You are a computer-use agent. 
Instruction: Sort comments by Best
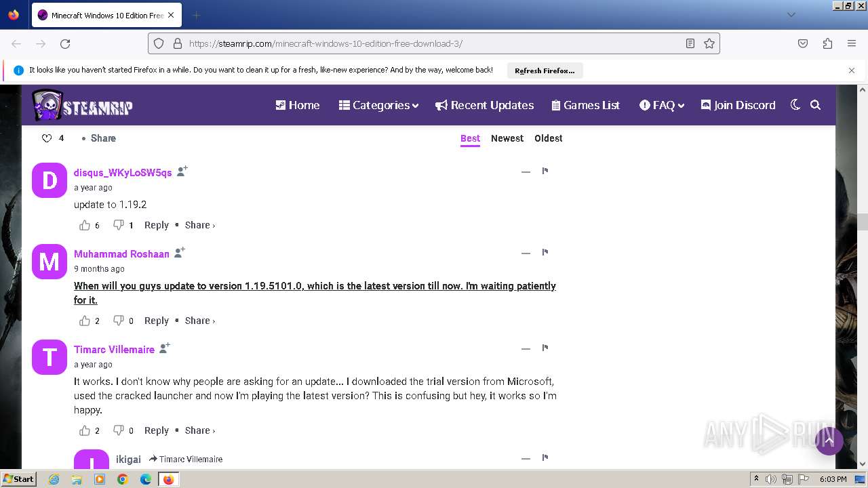point(470,138)
